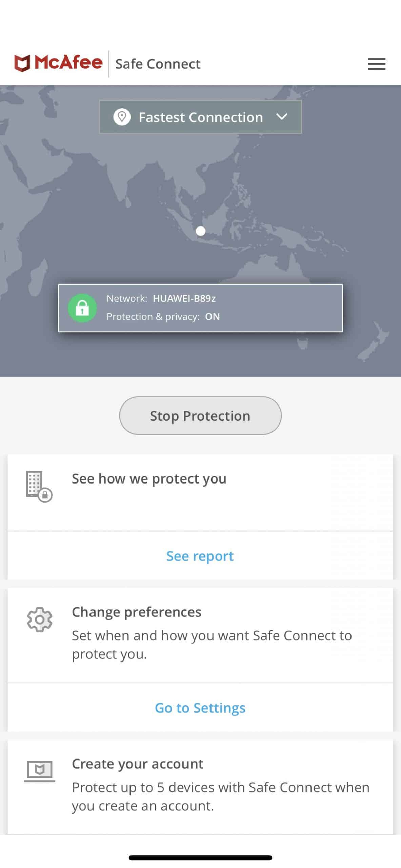401x868 pixels.
Task: Expand the Fastest Connection server dropdown
Action: (201, 117)
